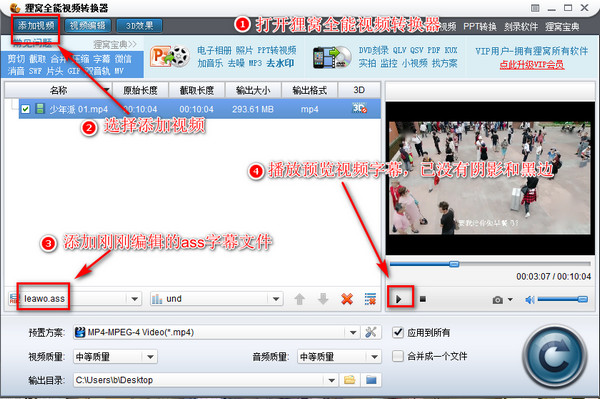Open profile settings with the wrench icon

point(370,332)
